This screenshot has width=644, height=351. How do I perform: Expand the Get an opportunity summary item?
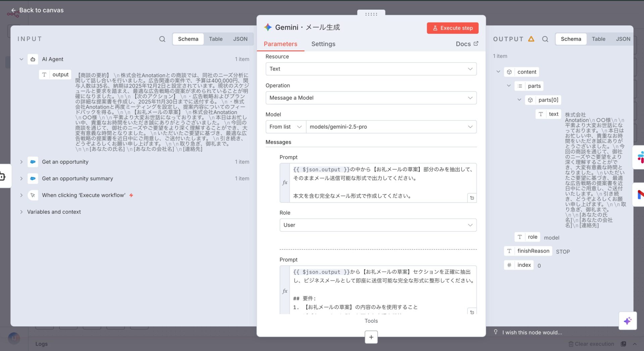click(21, 178)
